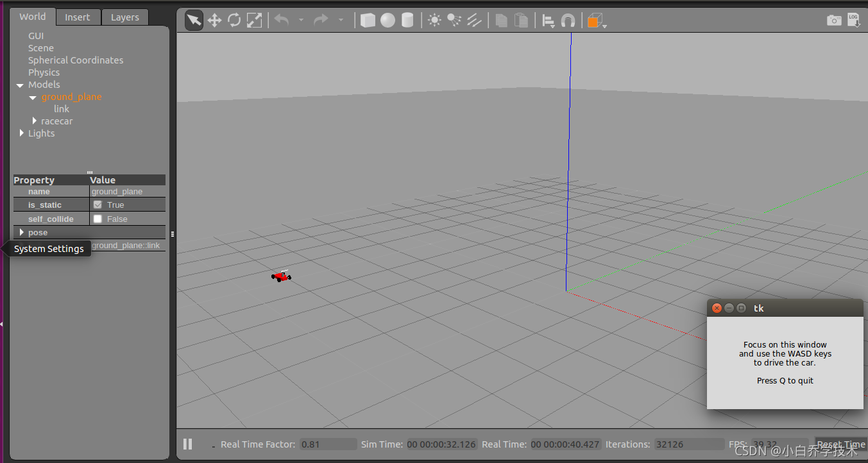Viewport: 868px width, 463px height.
Task: Expand the pose property row
Action: tap(22, 232)
